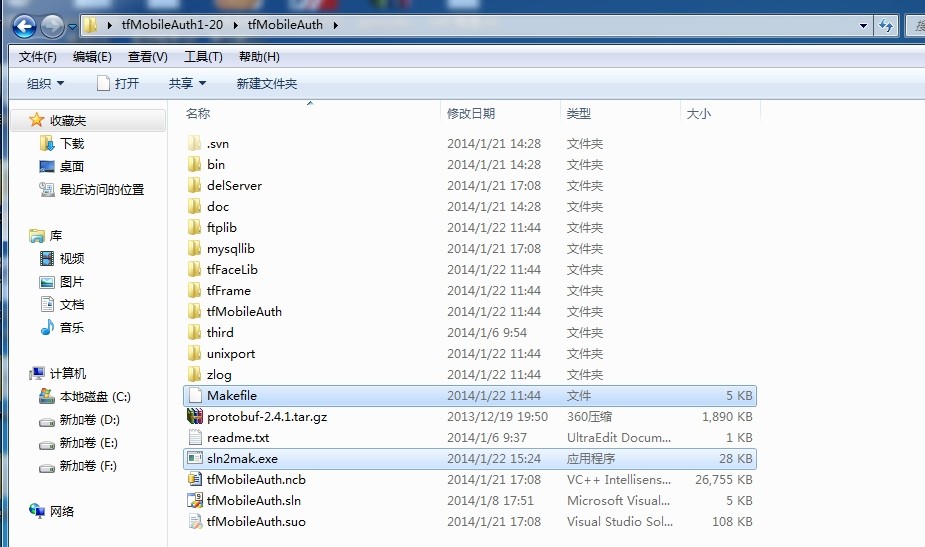Open 新加卷 (E:) drive
This screenshot has width=925, height=547.
pos(78,443)
